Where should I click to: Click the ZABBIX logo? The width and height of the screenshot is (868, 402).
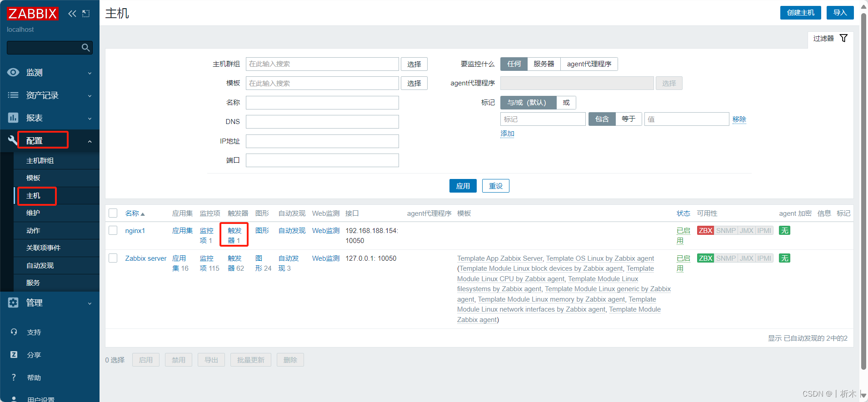point(33,14)
